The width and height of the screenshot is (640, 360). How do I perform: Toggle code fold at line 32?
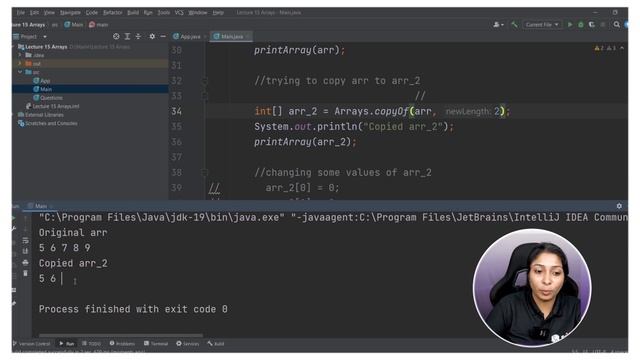pos(205,81)
